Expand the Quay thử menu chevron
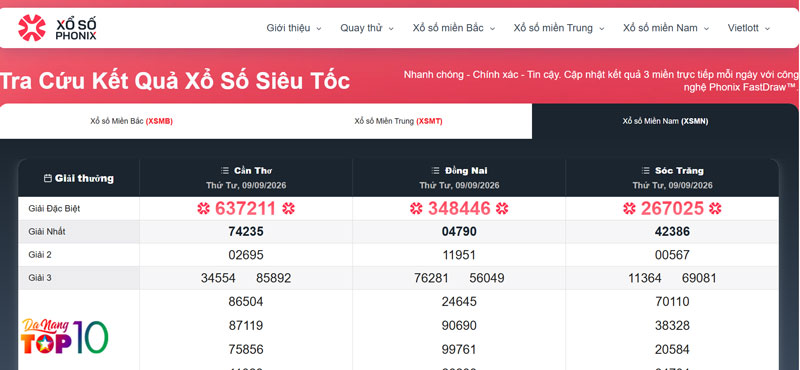Screen dimensions: 800x370 click(x=391, y=29)
